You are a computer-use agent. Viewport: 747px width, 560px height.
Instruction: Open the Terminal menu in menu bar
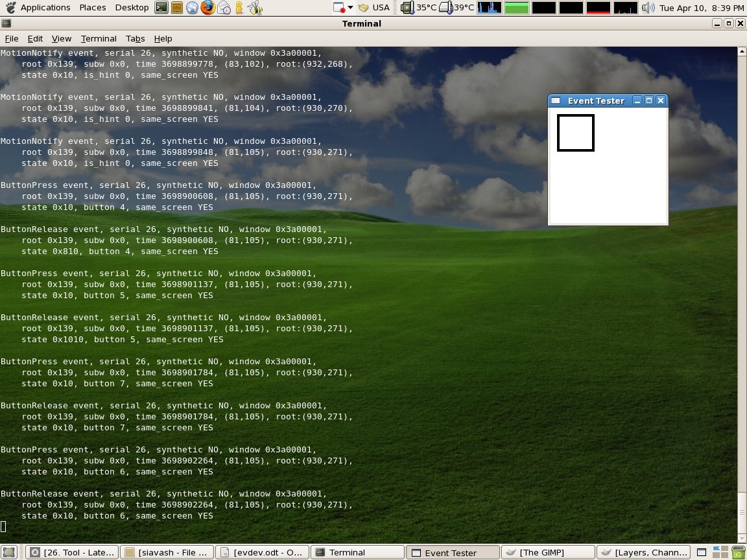coord(99,39)
